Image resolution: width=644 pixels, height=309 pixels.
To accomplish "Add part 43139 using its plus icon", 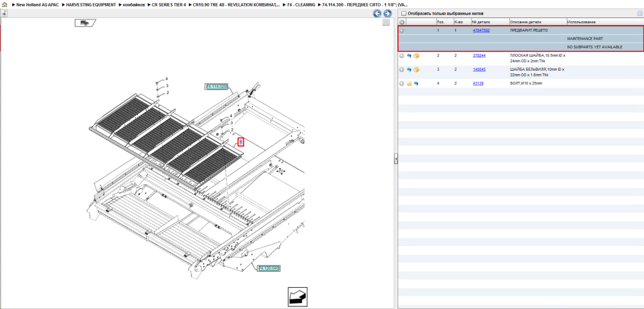I will pos(402,83).
